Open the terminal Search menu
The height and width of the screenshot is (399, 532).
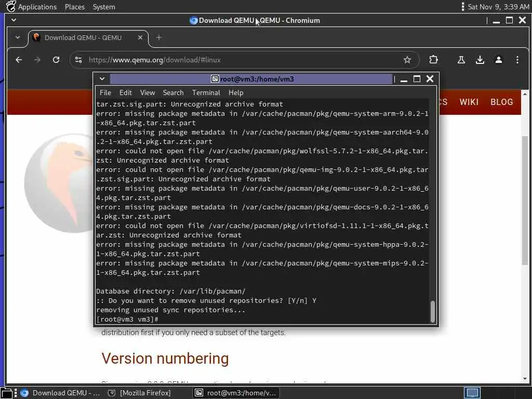click(173, 92)
